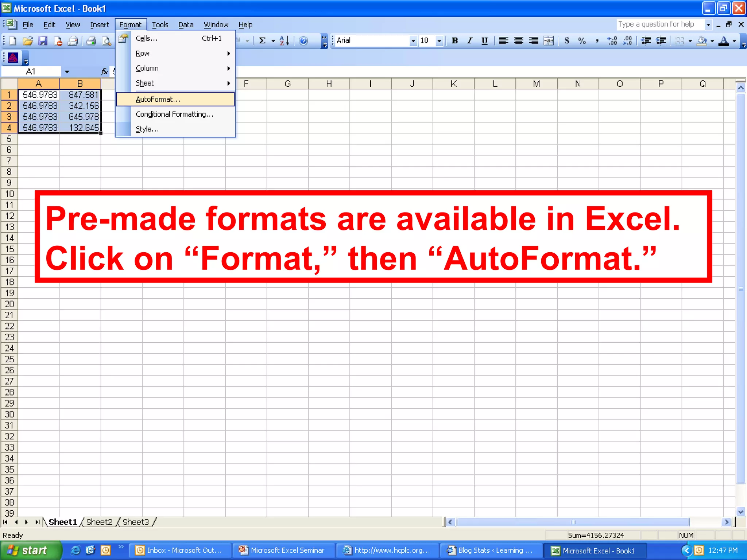Apply Comma style icon
747x560 pixels.
pyautogui.click(x=597, y=41)
